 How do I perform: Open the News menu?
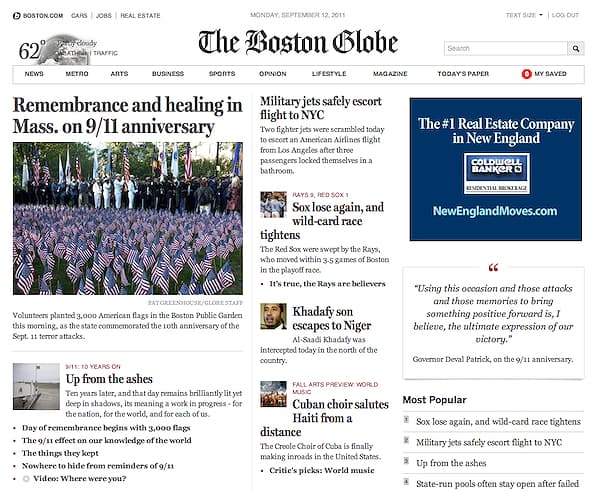tap(34, 74)
